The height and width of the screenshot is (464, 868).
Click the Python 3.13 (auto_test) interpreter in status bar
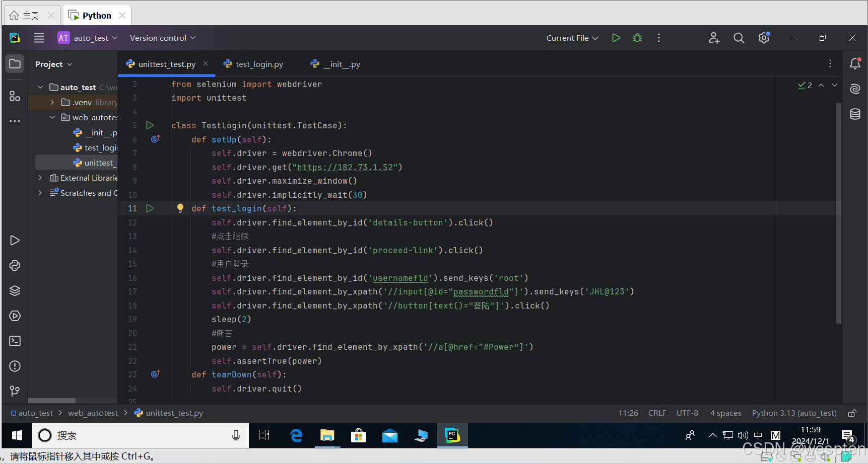pos(794,413)
